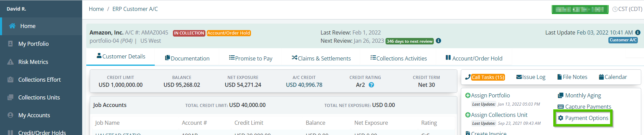Screen dimensions: 644x135
Task: Click the Customer A/C badge
Action: [623, 40]
